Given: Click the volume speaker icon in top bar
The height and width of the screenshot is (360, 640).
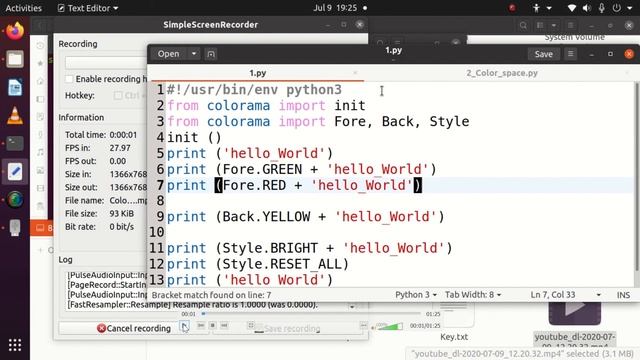Looking at the screenshot, I should [587, 8].
